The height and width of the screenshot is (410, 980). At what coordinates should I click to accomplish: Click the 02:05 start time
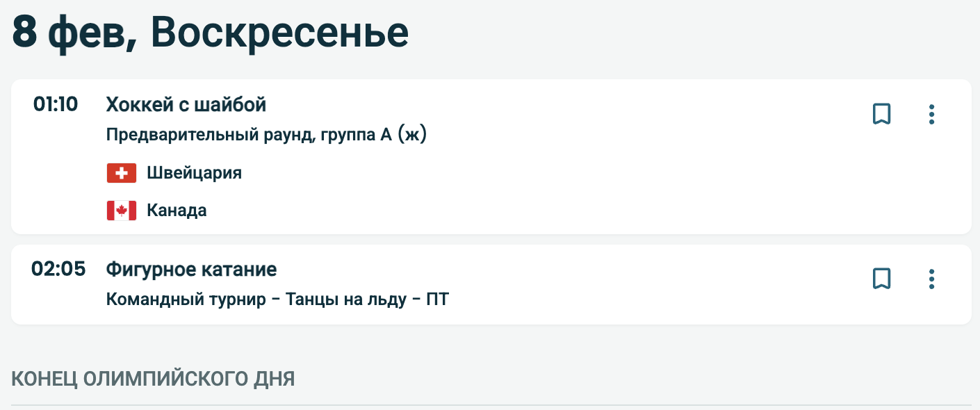(x=58, y=269)
